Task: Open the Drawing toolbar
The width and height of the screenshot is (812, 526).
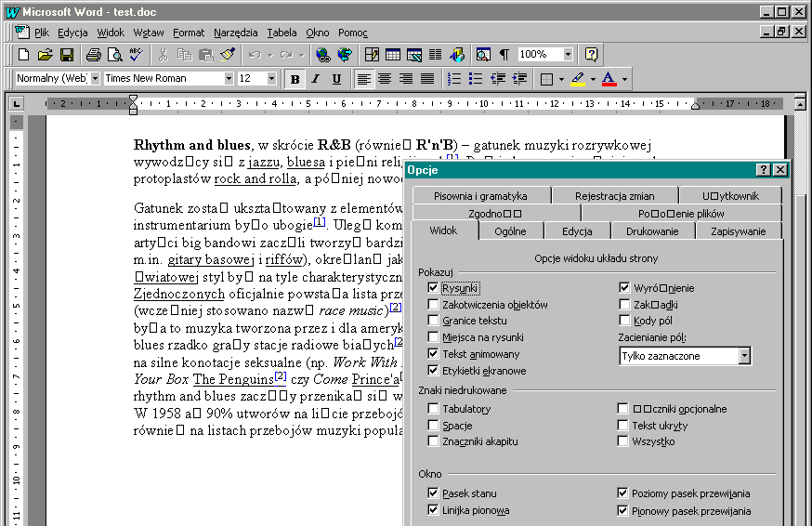Action: click(x=457, y=55)
